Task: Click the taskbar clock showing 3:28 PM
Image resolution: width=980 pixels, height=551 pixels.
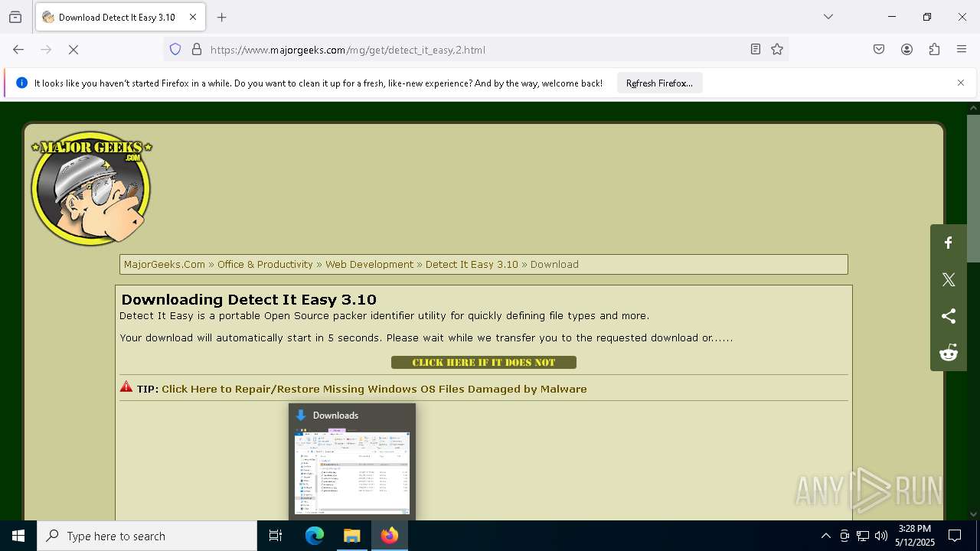Action: 915,536
